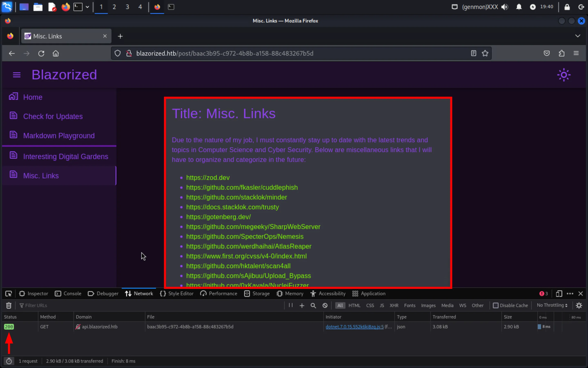
Task: Bookmark this page with the star
Action: [x=485, y=53]
